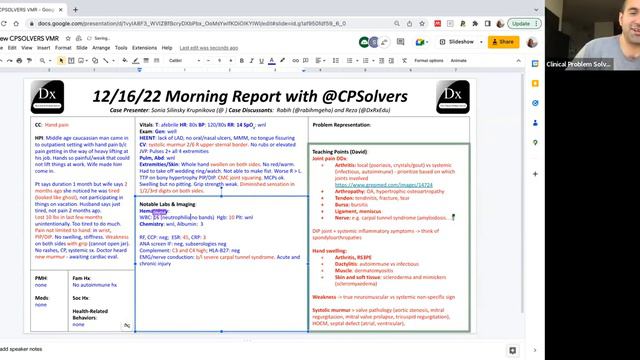Click the font size field
Image resolution: width=640 pixels, height=360 pixels.
tap(220, 61)
